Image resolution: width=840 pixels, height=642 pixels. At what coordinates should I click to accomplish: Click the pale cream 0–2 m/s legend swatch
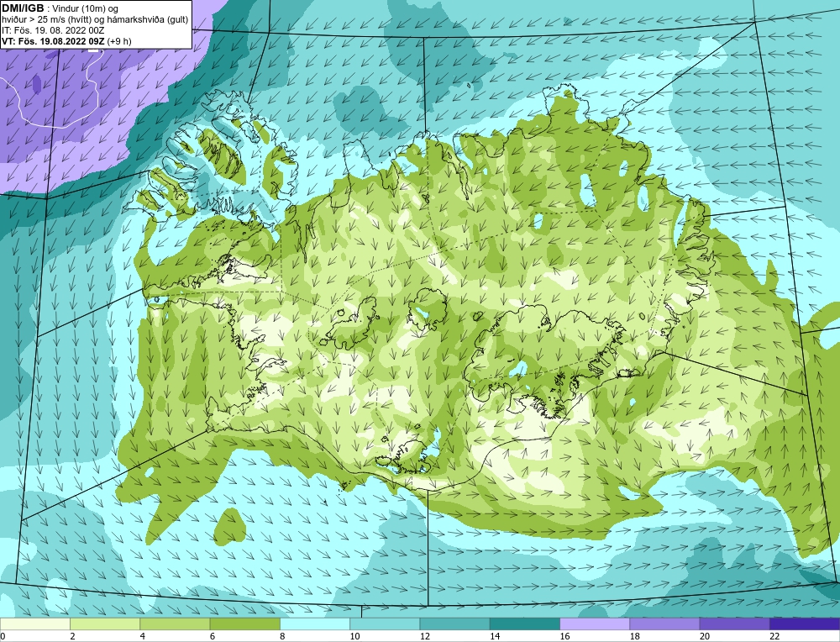click(35, 624)
